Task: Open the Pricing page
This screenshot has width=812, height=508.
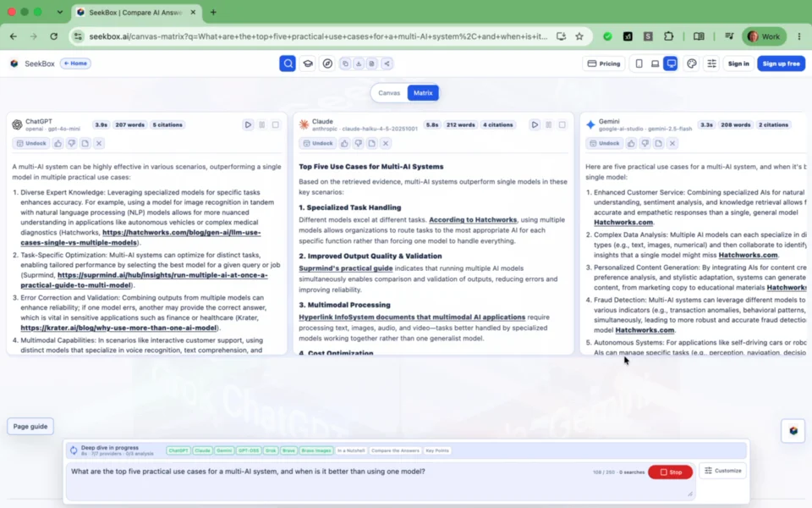Action: 604,63
